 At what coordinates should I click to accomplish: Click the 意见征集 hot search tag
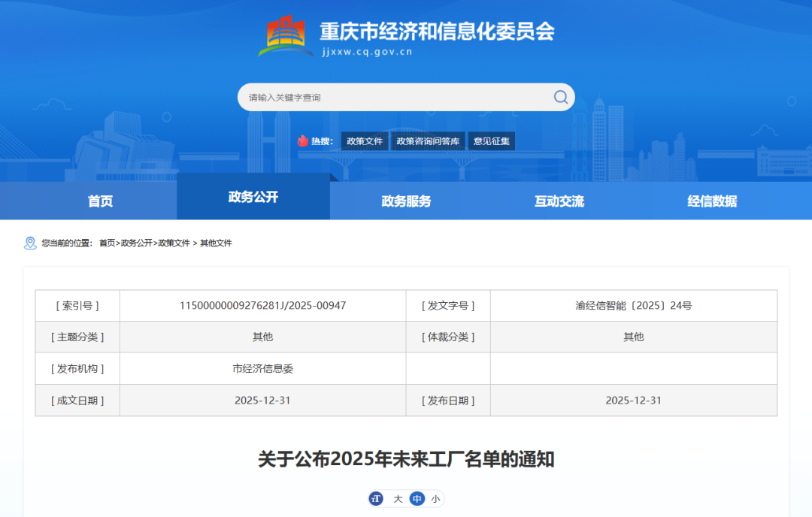(492, 141)
